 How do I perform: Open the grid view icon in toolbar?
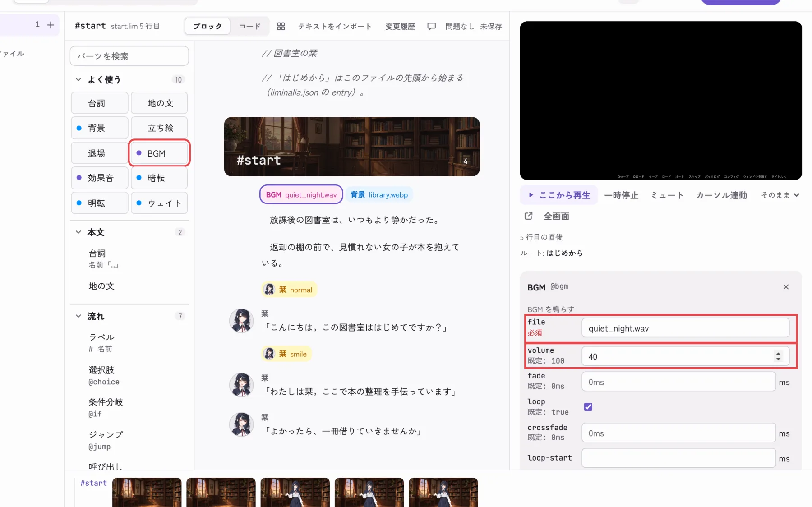pyautogui.click(x=281, y=26)
